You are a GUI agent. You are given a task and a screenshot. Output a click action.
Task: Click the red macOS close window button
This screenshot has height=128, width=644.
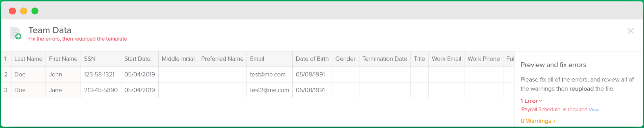[x=12, y=11]
